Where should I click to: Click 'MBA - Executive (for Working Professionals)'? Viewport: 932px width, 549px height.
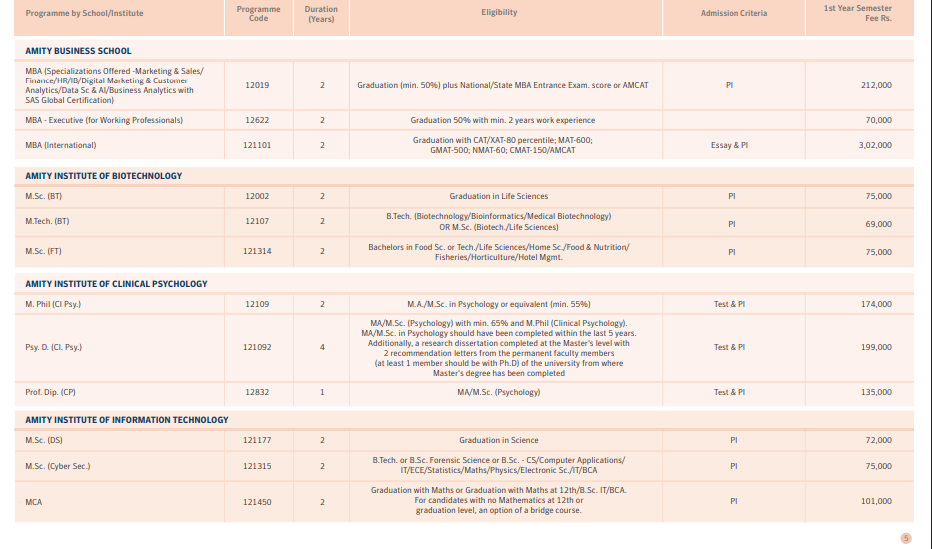[x=104, y=120]
